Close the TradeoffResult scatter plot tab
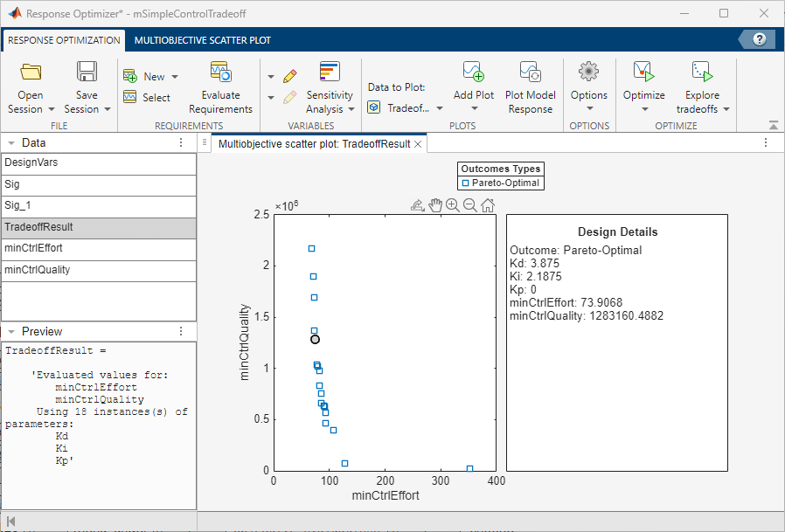 418,144
